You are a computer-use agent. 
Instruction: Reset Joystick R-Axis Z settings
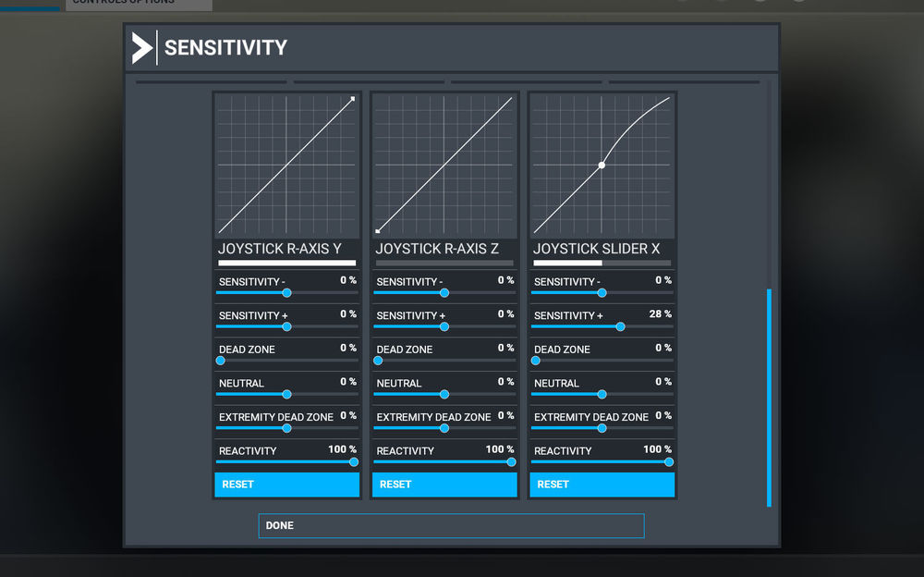[x=444, y=485]
